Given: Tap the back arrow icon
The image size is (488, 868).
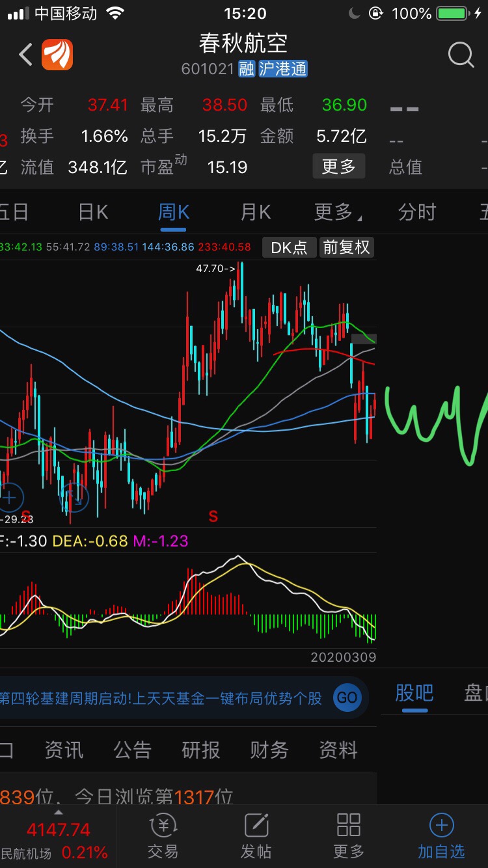Looking at the screenshot, I should pos(25,55).
